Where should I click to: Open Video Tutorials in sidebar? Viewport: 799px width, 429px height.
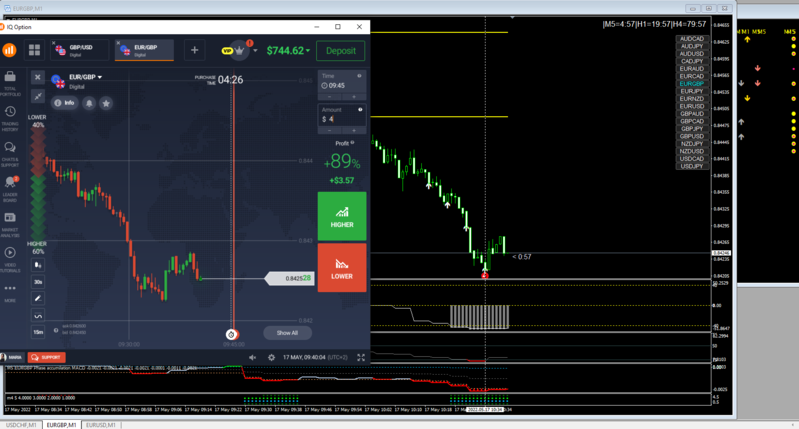click(10, 260)
